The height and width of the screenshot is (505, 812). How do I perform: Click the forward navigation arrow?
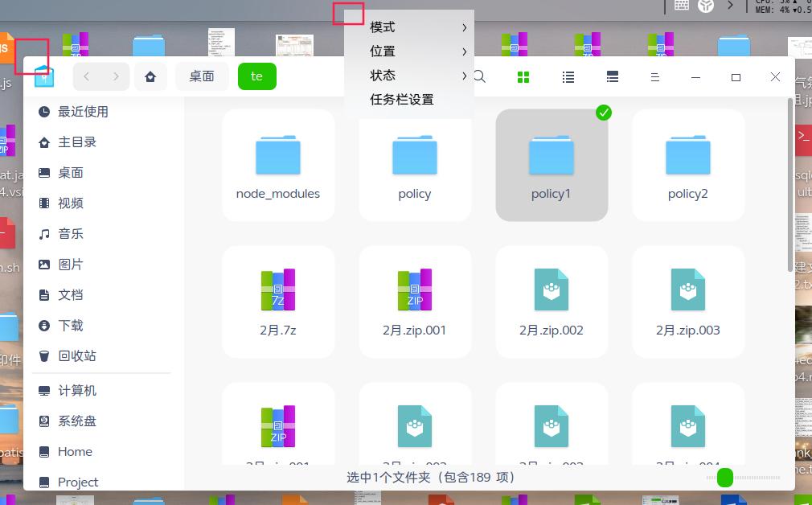pyautogui.click(x=117, y=76)
